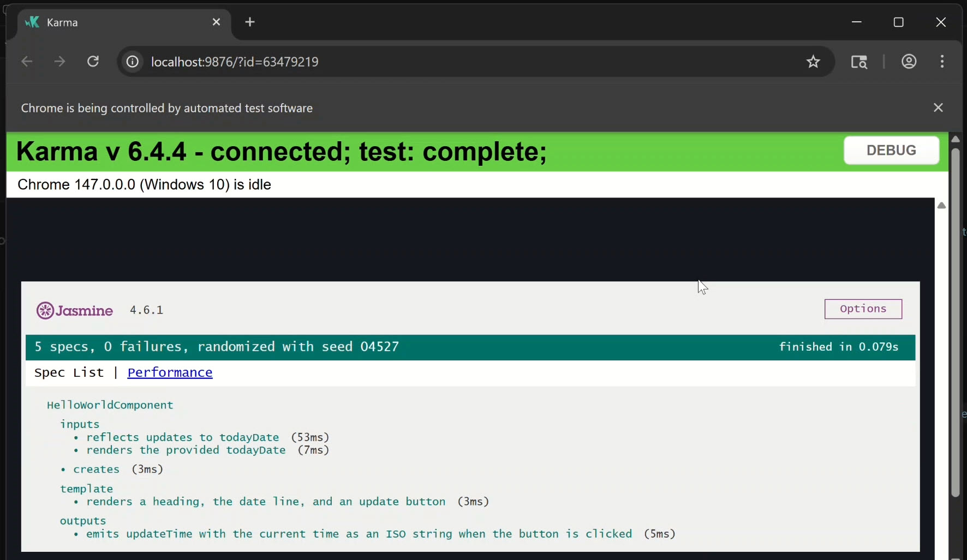
Task: Click the Karma favicon on the browser tab
Action: (32, 22)
